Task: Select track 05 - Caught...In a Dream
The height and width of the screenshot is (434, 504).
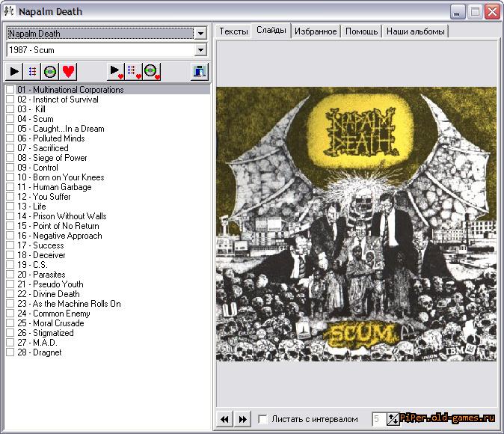Action: pyautogui.click(x=61, y=129)
